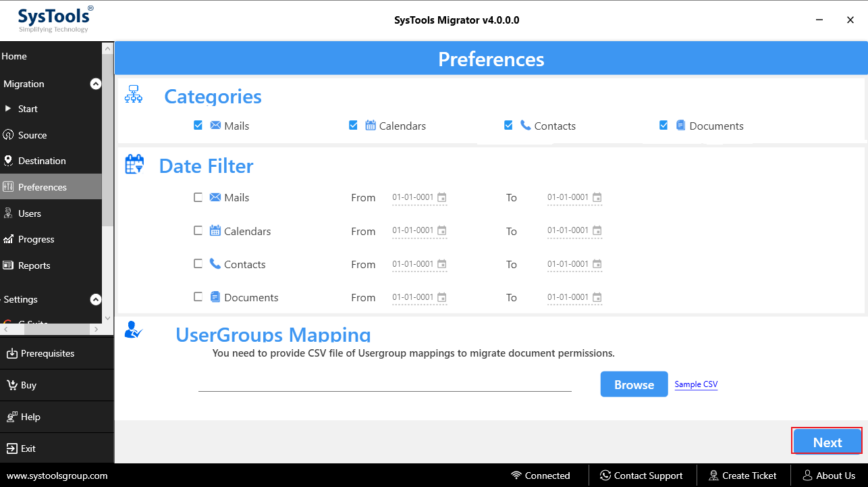Open the Users menu item
The image size is (868, 487).
click(51, 213)
